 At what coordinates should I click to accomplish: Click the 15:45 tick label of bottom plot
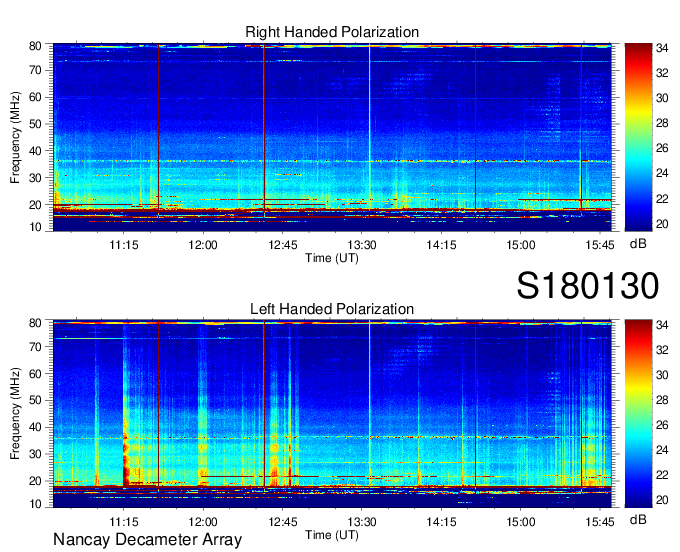[x=600, y=522]
